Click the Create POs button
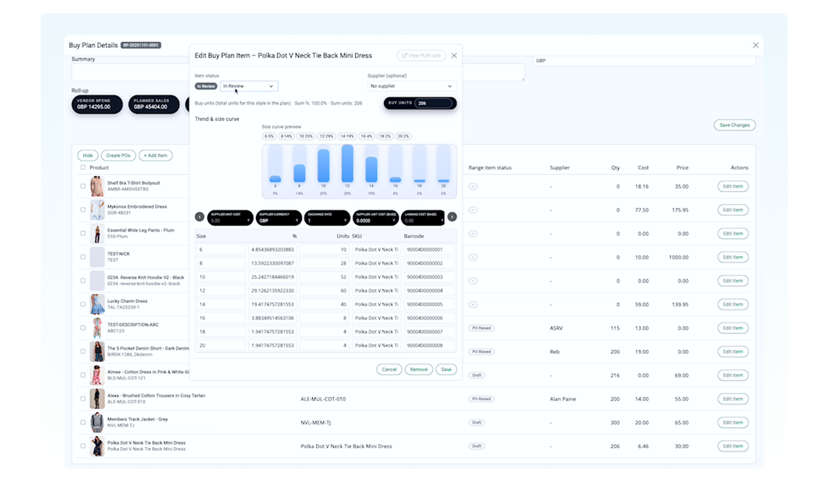 pyautogui.click(x=118, y=156)
